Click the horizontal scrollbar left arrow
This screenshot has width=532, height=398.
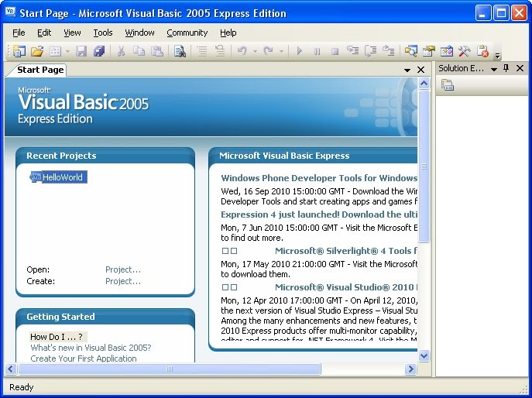(x=11, y=369)
